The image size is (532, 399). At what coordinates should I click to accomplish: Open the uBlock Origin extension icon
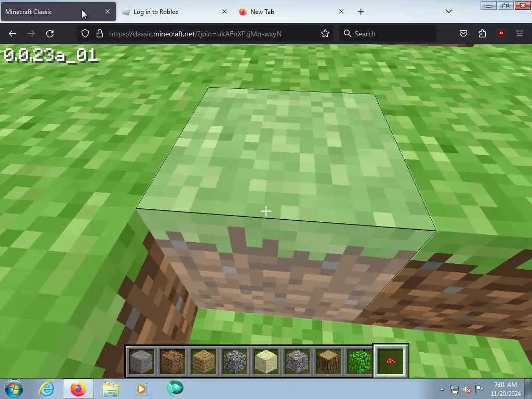coord(501,33)
